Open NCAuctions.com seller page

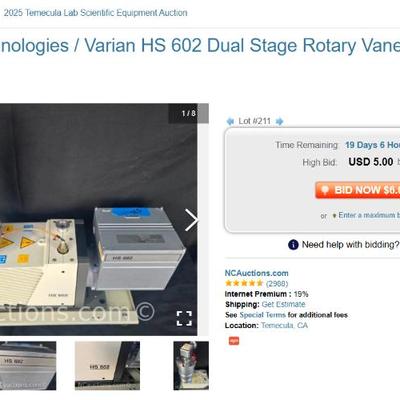point(256,273)
